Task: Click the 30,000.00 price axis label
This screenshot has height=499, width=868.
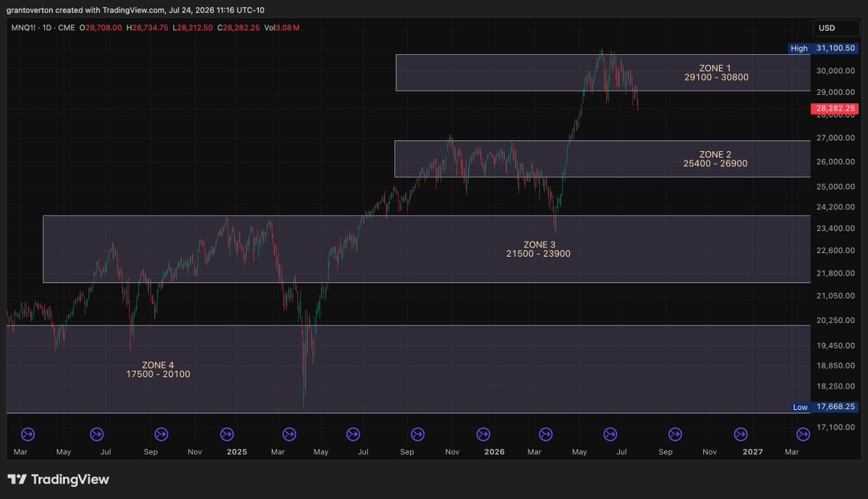Action: (836, 71)
